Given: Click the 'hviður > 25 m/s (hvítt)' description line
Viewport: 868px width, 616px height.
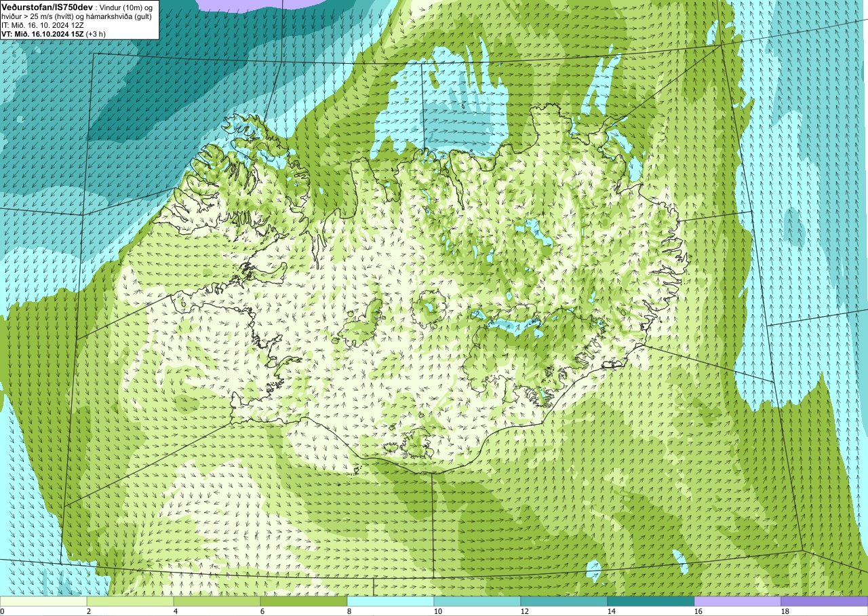Looking at the screenshot, I should tap(77, 16).
